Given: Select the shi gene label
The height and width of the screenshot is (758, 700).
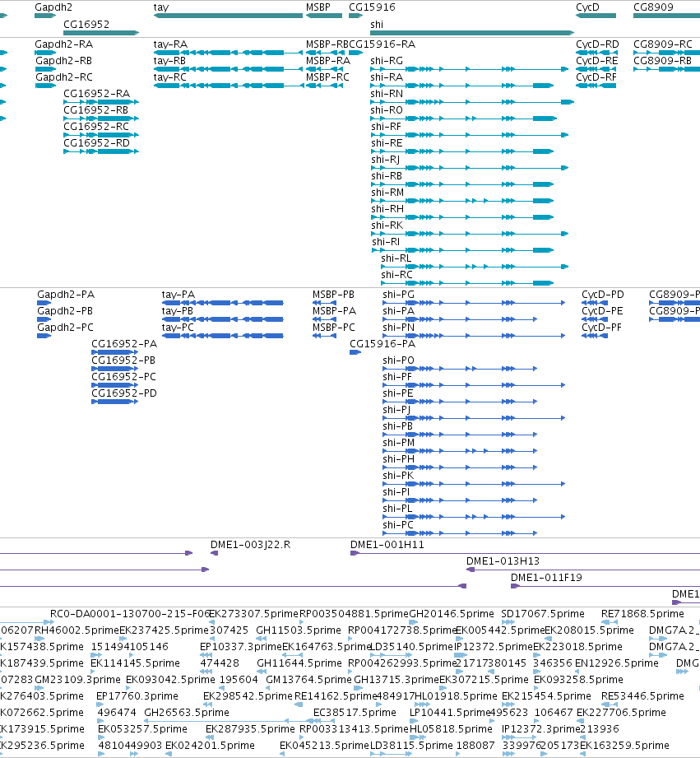Looking at the screenshot, I should coord(377,24).
